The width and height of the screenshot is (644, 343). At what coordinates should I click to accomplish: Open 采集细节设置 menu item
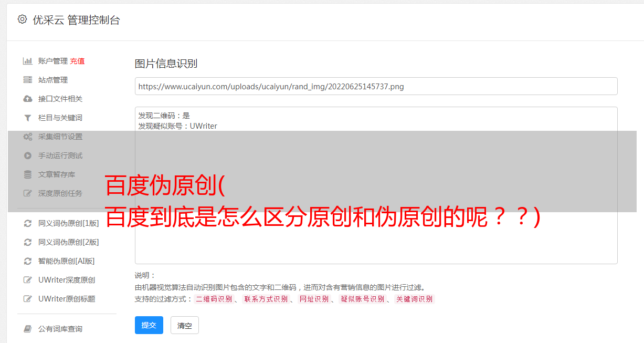pyautogui.click(x=60, y=137)
